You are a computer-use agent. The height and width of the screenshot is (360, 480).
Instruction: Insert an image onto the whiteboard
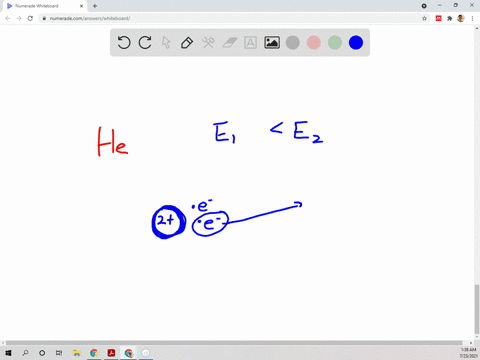click(x=272, y=43)
